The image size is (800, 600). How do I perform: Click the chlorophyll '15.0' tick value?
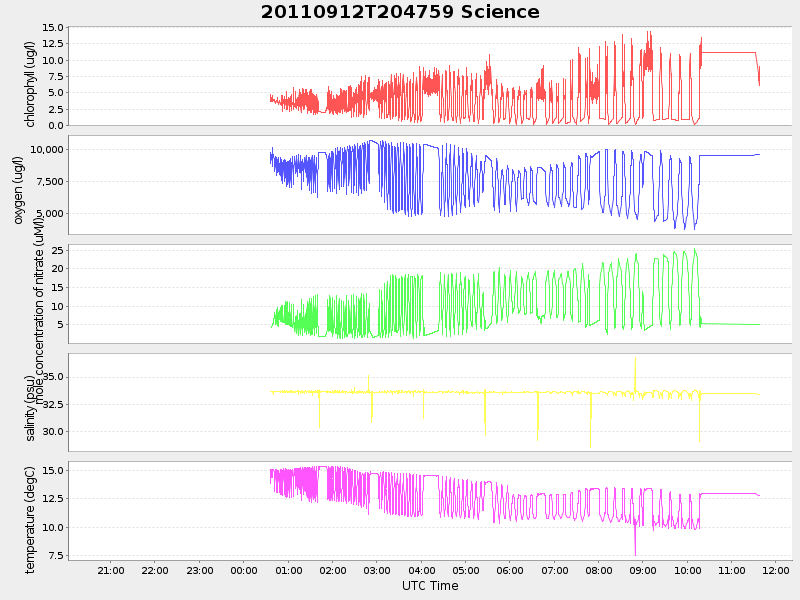point(53,28)
